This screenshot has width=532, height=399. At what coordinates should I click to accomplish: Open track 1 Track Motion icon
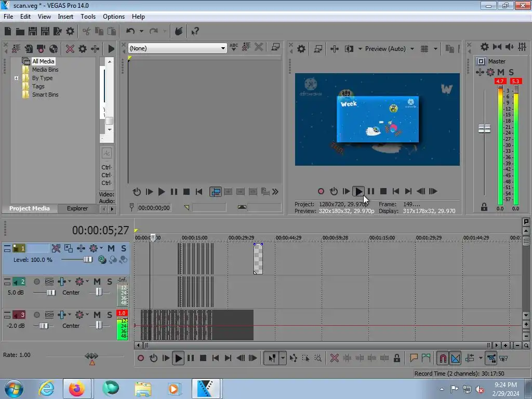click(x=68, y=248)
